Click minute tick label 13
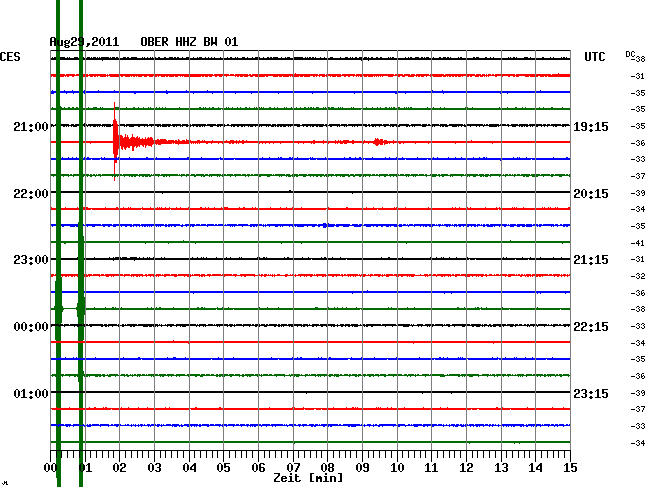The height and width of the screenshot is (494, 650). [x=501, y=468]
